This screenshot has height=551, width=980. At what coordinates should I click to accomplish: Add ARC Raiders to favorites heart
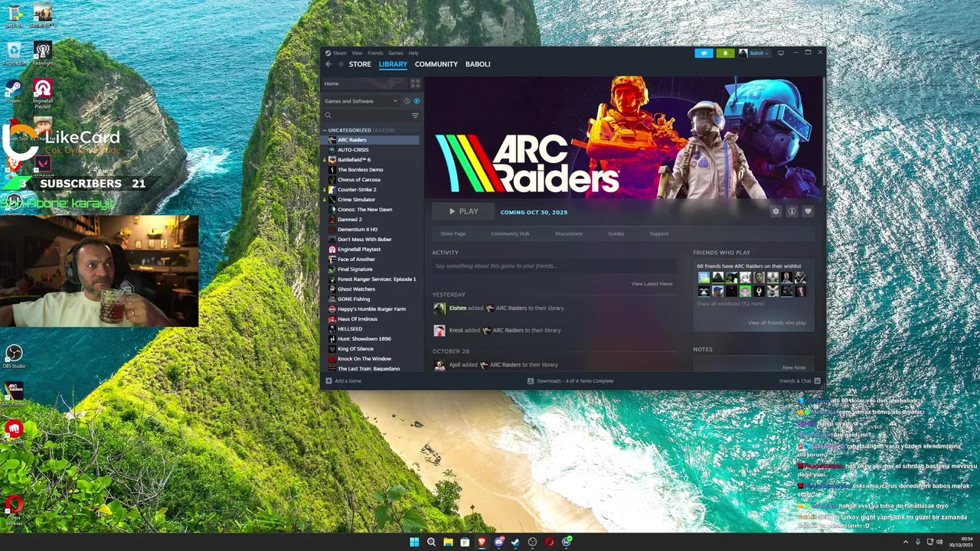[x=808, y=211]
